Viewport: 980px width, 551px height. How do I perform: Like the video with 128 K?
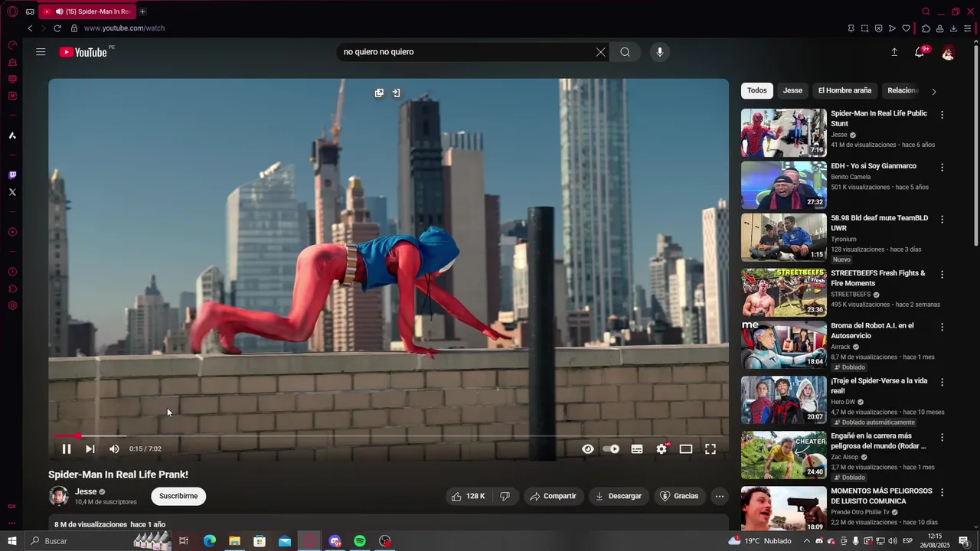pos(468,496)
